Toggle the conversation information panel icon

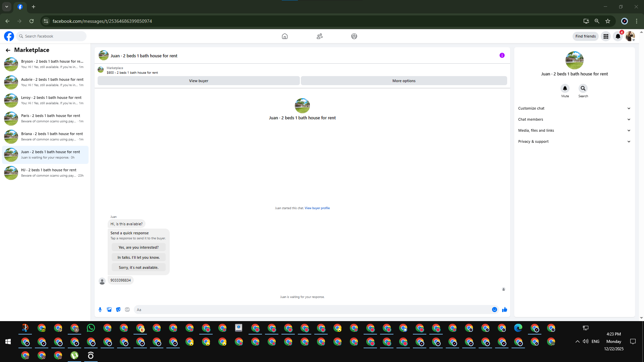(x=502, y=56)
